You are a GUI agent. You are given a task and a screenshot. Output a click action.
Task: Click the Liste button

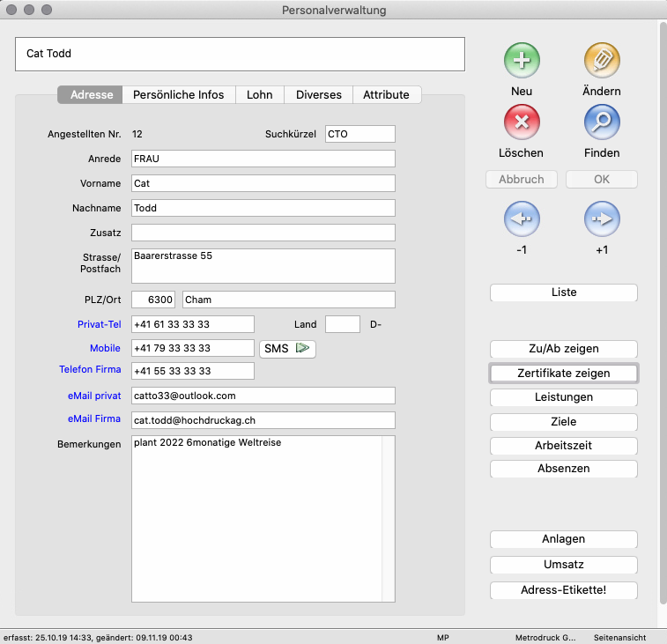tap(563, 292)
